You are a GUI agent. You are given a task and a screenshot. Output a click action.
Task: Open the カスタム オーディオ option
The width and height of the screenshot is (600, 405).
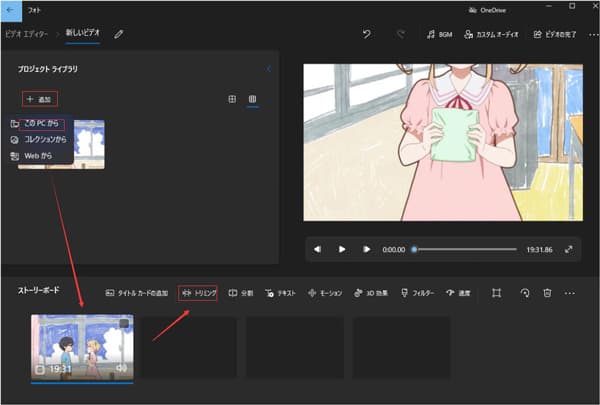(x=491, y=34)
